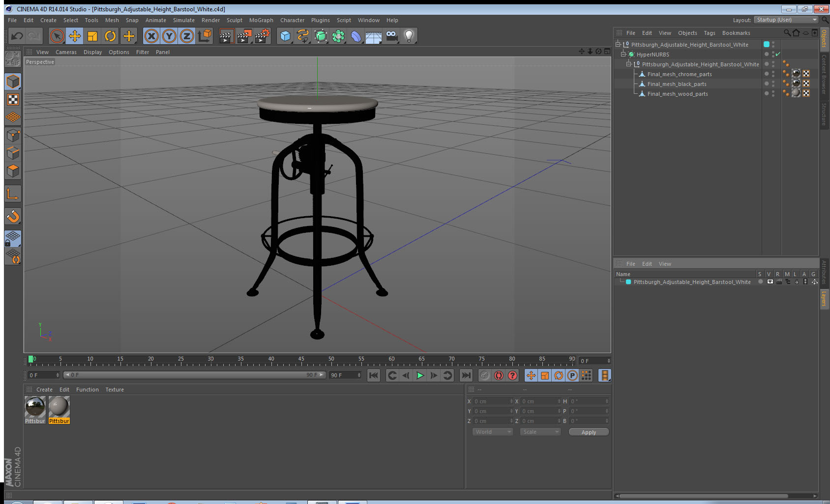Add a light object
830x504 pixels.
[409, 36]
